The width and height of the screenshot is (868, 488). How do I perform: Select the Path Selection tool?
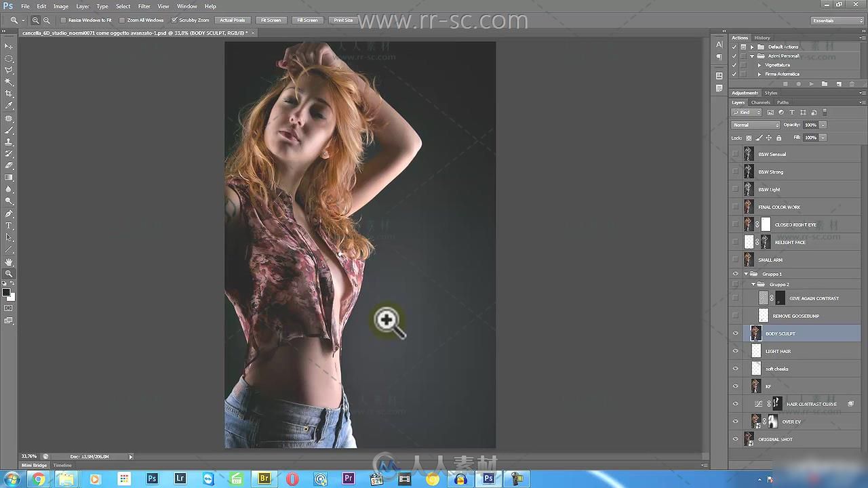tap(9, 237)
